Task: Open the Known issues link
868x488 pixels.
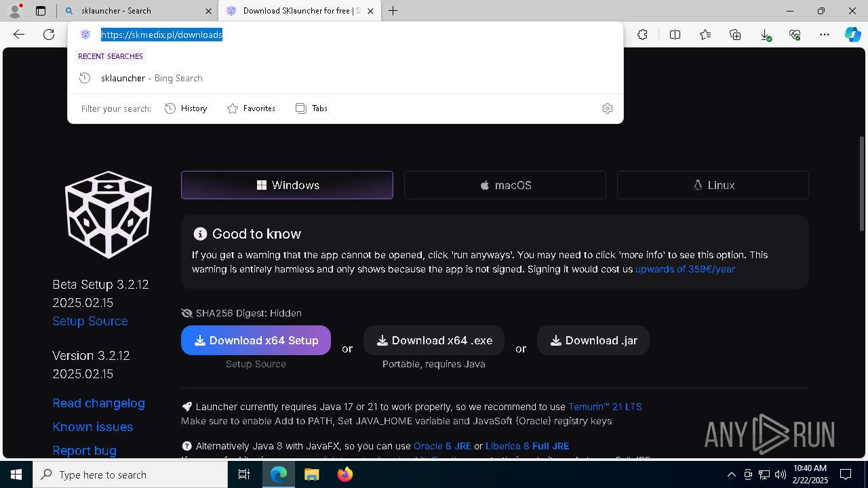Action: click(x=93, y=427)
